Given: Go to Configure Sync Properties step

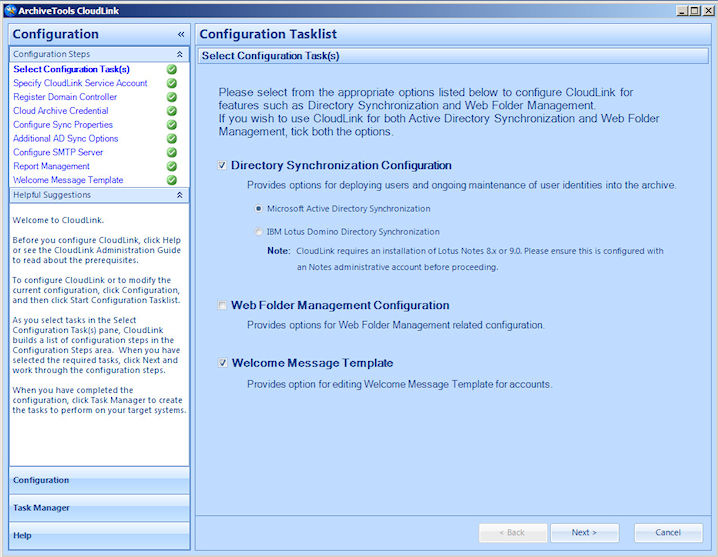Looking at the screenshot, I should pos(63,125).
